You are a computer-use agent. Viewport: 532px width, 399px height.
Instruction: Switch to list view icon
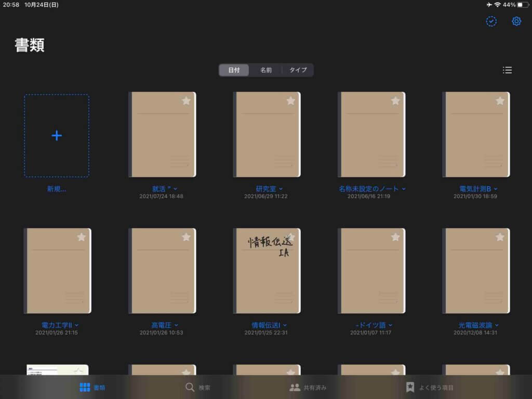coord(507,70)
